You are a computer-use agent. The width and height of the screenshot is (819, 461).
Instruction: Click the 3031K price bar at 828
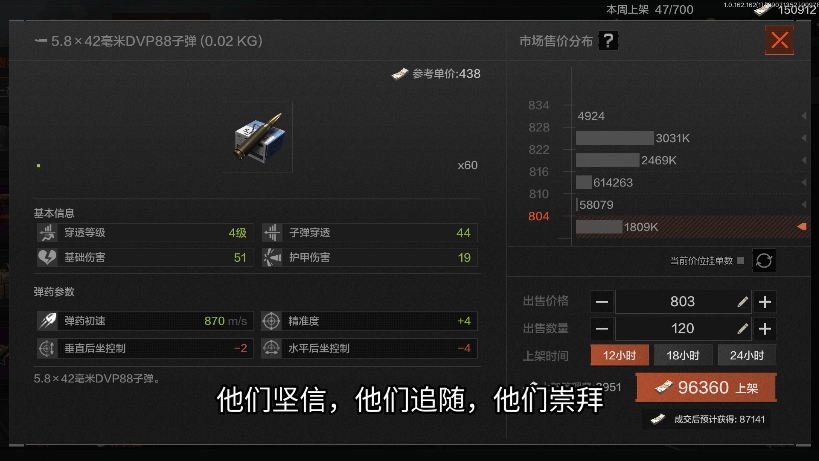(614, 138)
